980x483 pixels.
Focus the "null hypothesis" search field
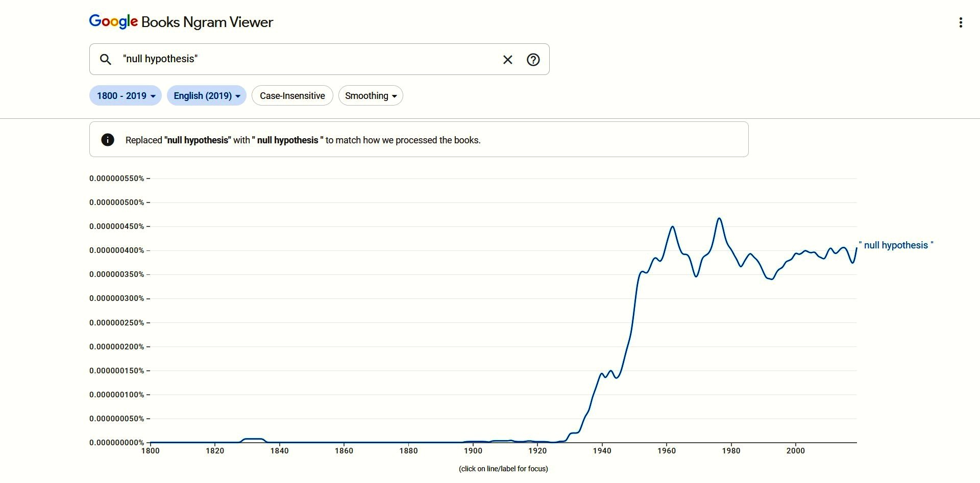tap(306, 59)
